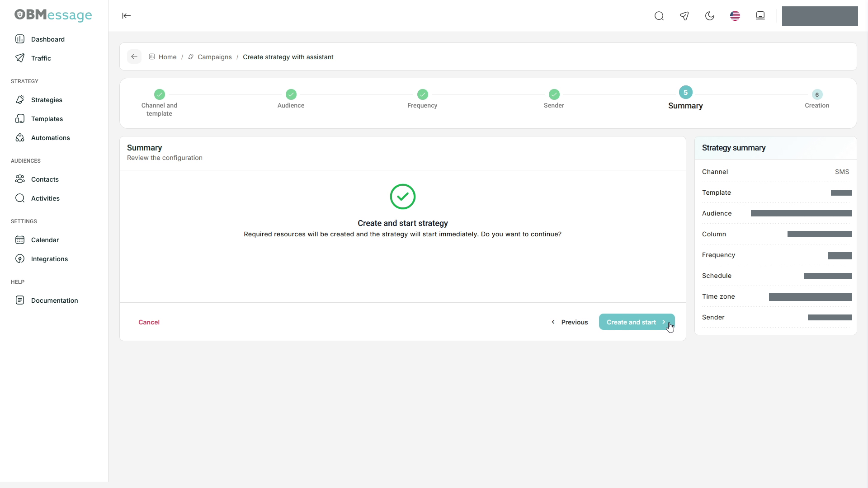Open the search icon in the top bar
This screenshot has width=868, height=488.
659,16
